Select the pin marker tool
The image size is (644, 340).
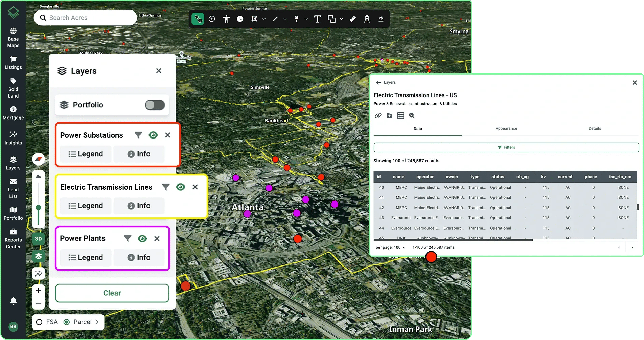[x=296, y=19]
